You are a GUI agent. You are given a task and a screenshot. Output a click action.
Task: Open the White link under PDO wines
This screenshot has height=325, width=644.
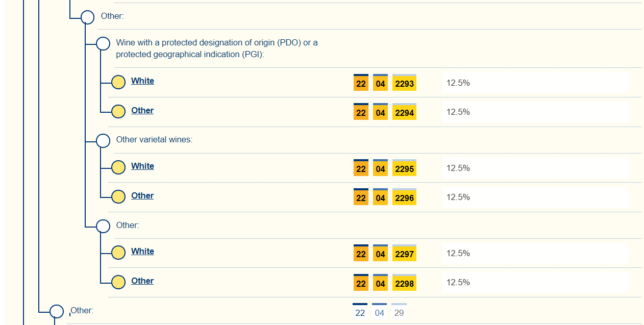[142, 81]
